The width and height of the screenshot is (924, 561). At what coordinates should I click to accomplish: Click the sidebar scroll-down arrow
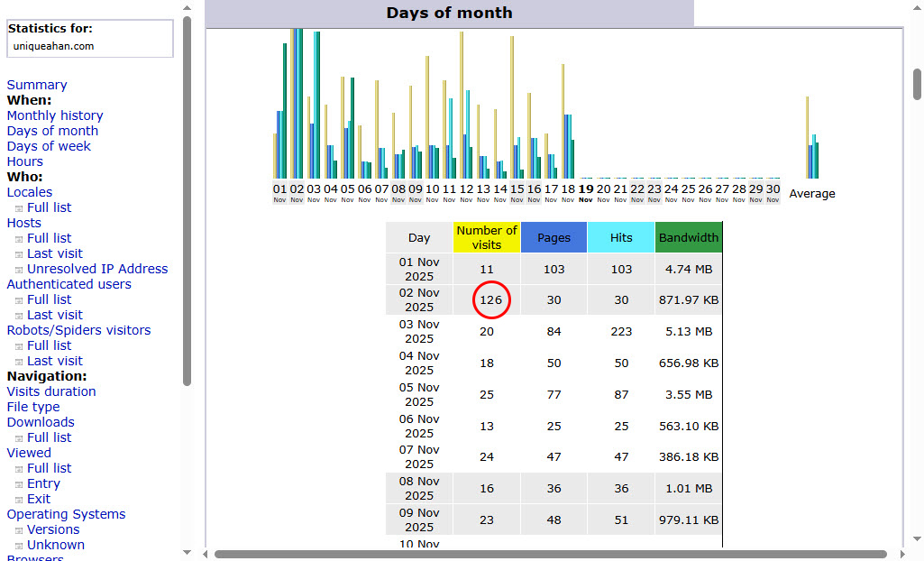click(x=187, y=552)
